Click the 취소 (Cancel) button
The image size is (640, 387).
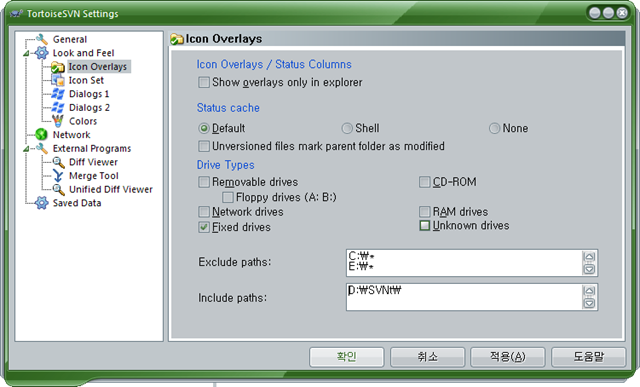point(427,357)
